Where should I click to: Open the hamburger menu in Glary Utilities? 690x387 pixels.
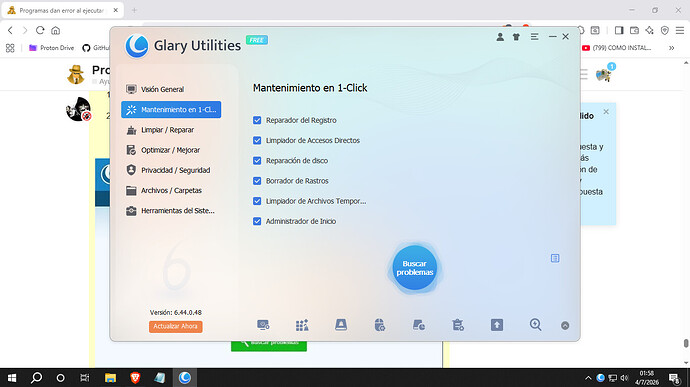tap(534, 37)
